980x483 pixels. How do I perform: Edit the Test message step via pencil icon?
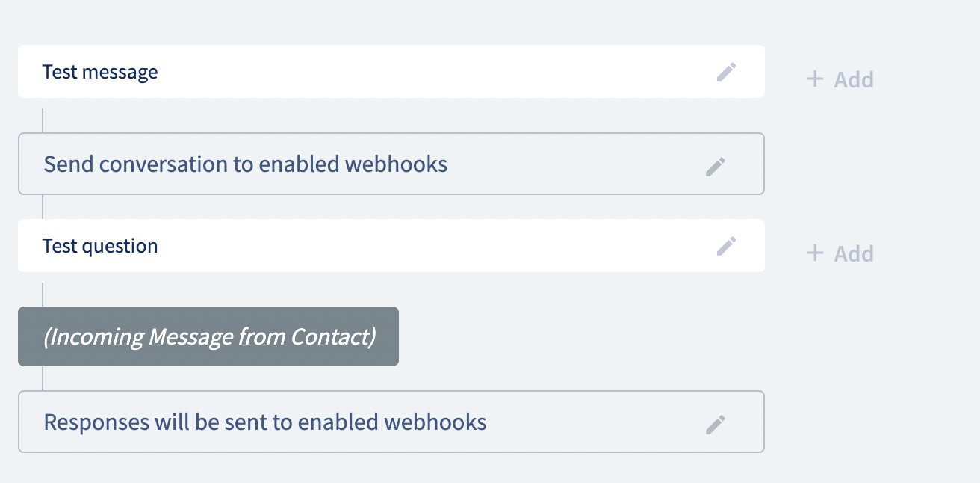[x=727, y=72]
